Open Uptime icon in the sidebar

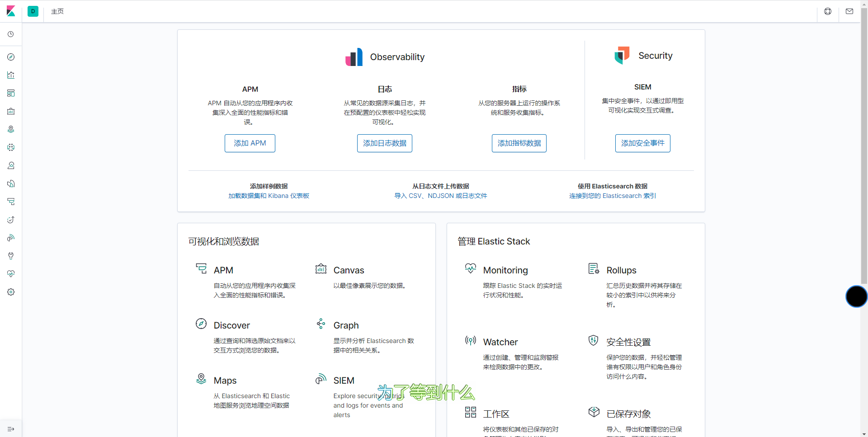(x=11, y=220)
